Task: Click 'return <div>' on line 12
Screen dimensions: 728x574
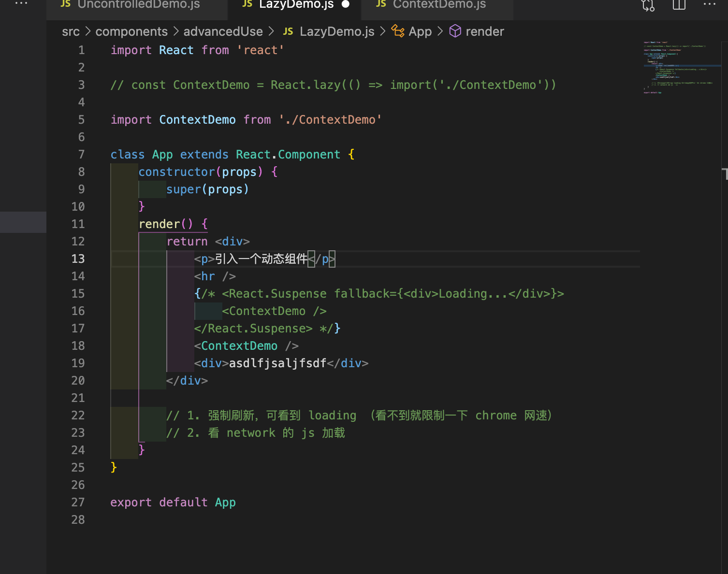Action: (208, 242)
